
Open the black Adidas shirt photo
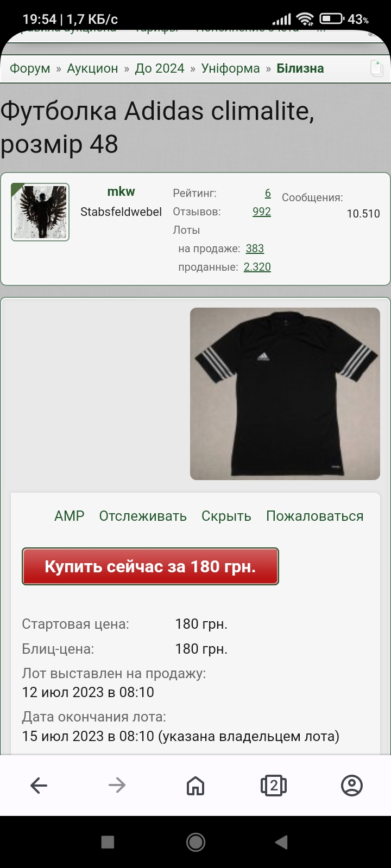(x=285, y=394)
